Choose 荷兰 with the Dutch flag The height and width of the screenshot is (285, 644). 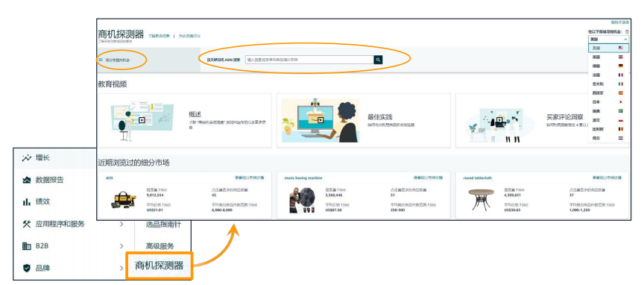click(x=608, y=138)
